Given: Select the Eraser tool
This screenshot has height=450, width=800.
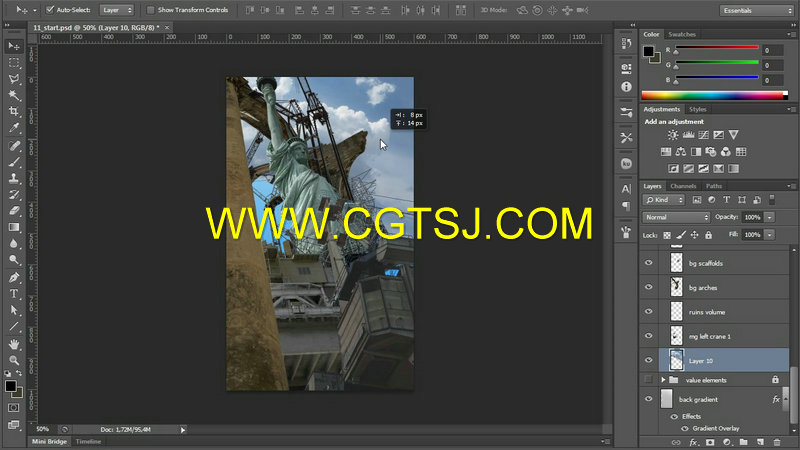Looking at the screenshot, I should (x=14, y=211).
